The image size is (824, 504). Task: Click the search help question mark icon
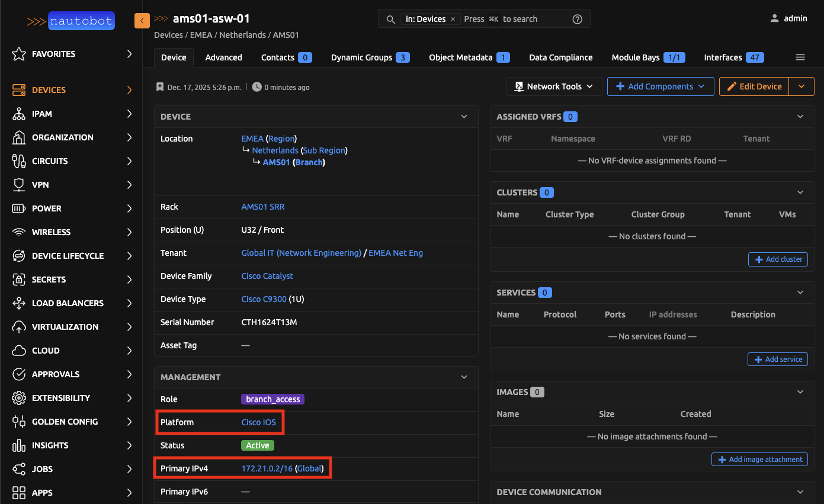(577, 19)
